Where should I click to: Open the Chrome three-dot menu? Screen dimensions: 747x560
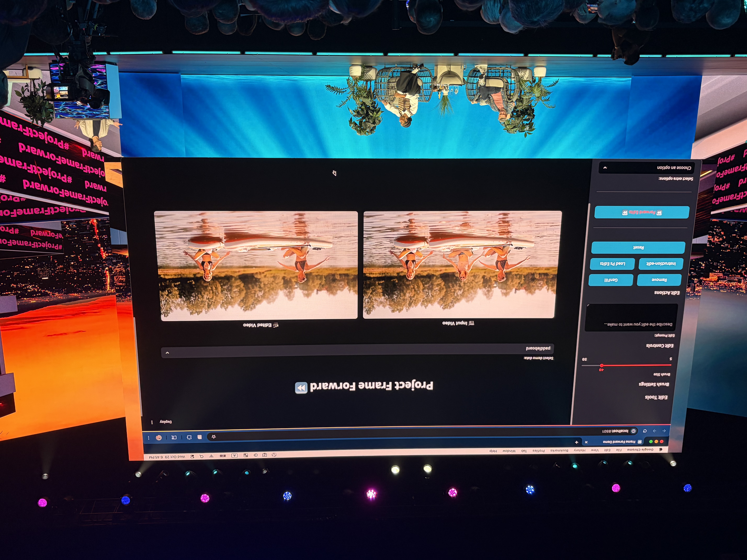tap(149, 438)
